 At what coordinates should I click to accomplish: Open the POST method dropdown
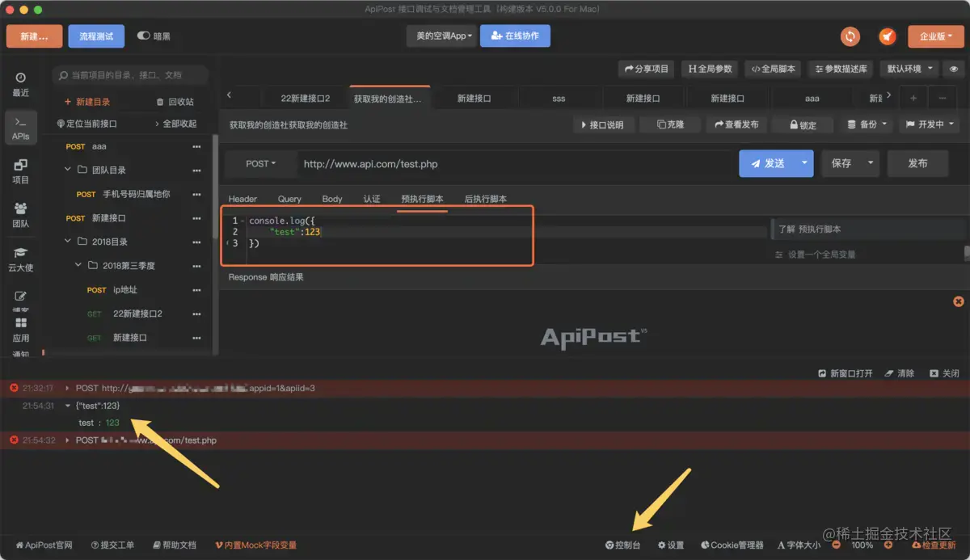coord(260,163)
